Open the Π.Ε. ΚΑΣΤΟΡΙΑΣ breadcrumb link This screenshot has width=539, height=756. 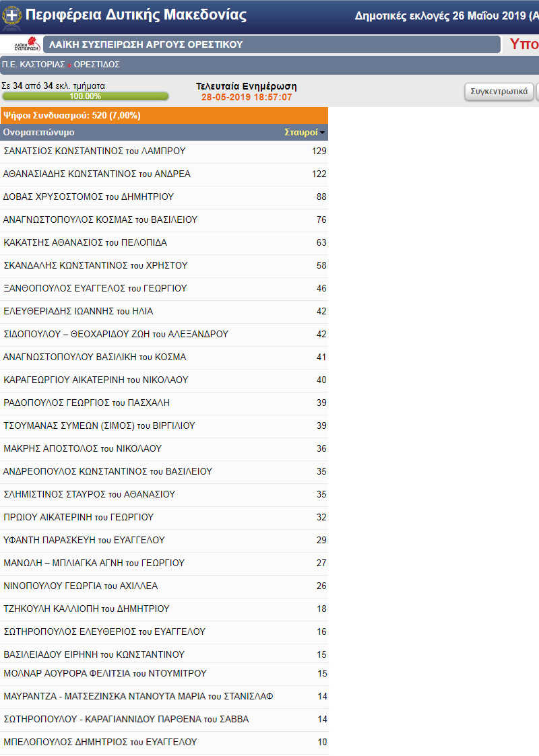33,65
